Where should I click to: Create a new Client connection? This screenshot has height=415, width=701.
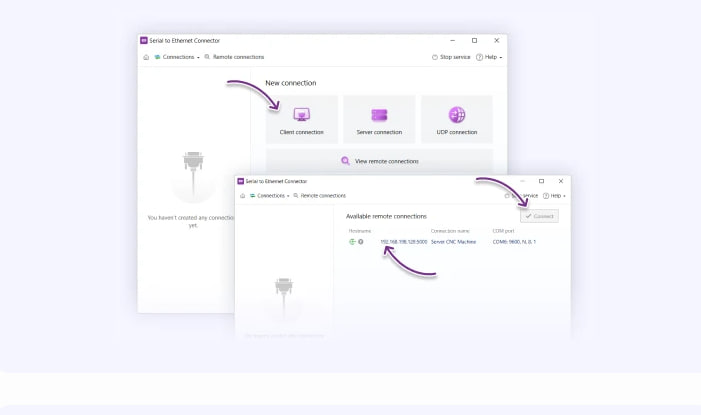pyautogui.click(x=302, y=119)
